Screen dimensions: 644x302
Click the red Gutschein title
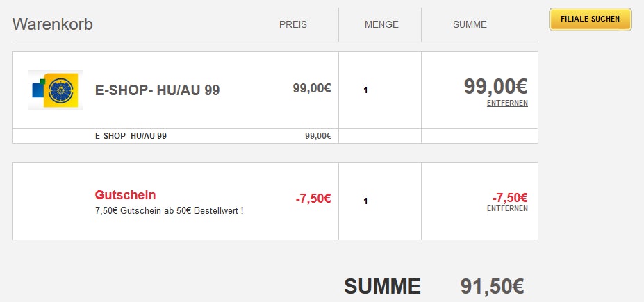(125, 195)
